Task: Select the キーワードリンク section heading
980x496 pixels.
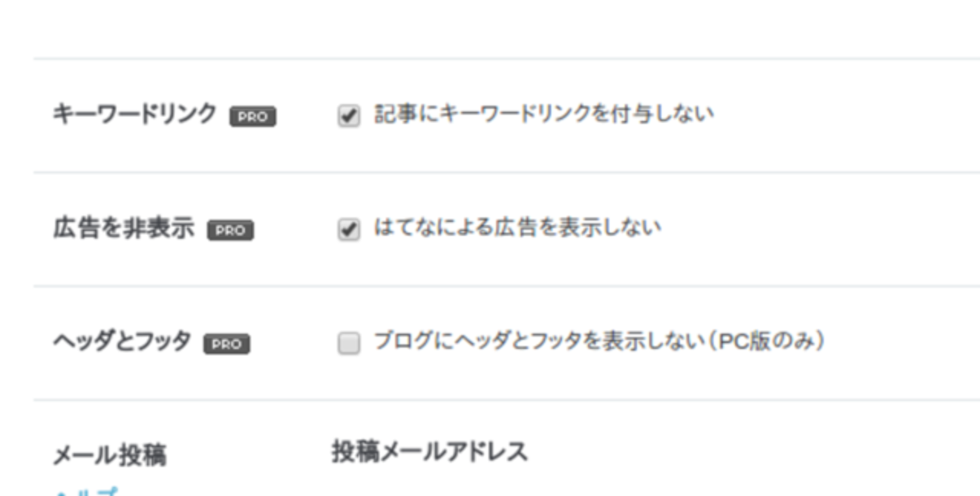Action: click(134, 115)
